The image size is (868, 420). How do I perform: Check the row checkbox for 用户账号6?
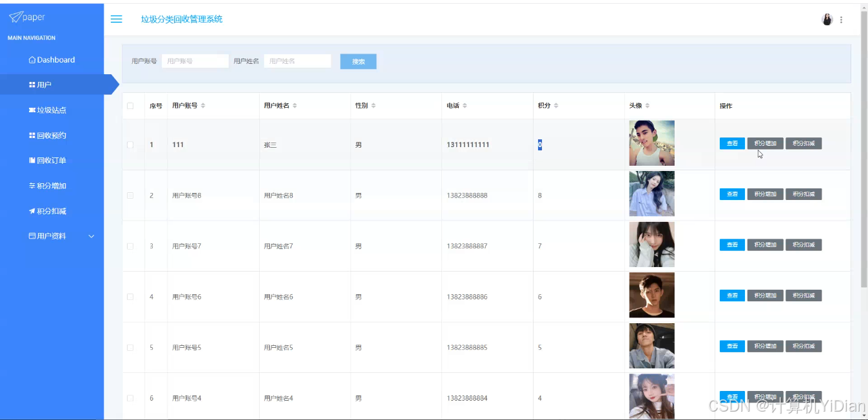130,297
